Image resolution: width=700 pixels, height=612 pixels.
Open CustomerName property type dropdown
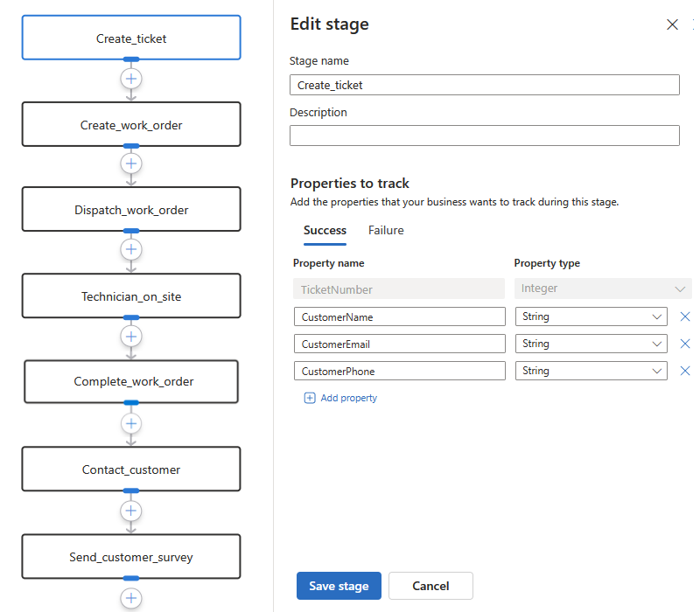point(591,316)
